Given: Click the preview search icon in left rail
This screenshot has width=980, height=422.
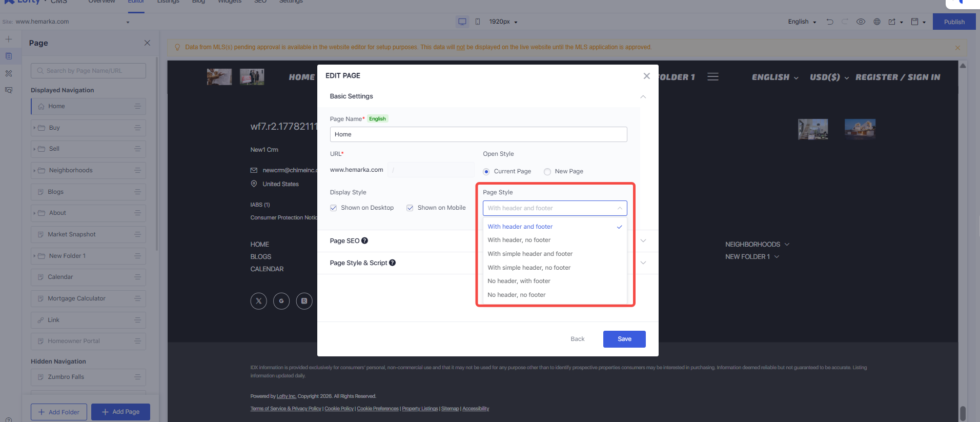Looking at the screenshot, I should pos(9,90).
